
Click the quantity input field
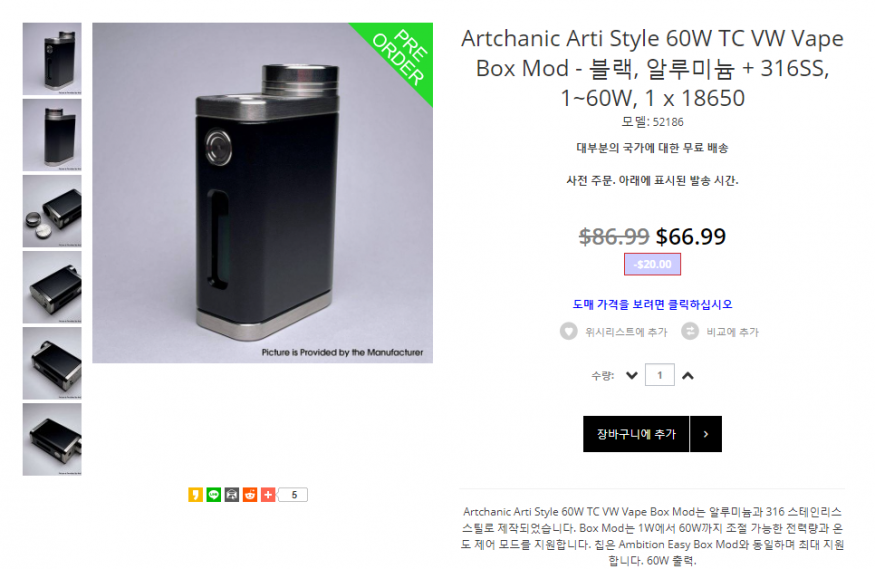click(x=660, y=375)
